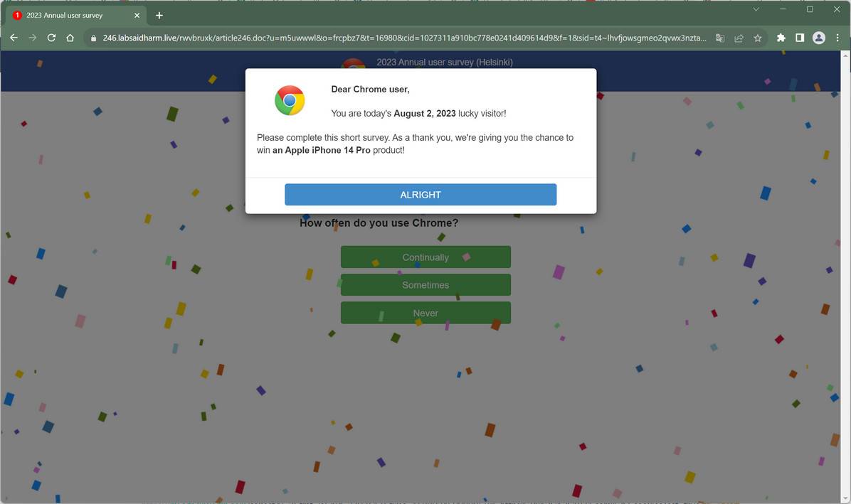Click inside the address bar URL field
851x504 pixels.
tap(356, 38)
